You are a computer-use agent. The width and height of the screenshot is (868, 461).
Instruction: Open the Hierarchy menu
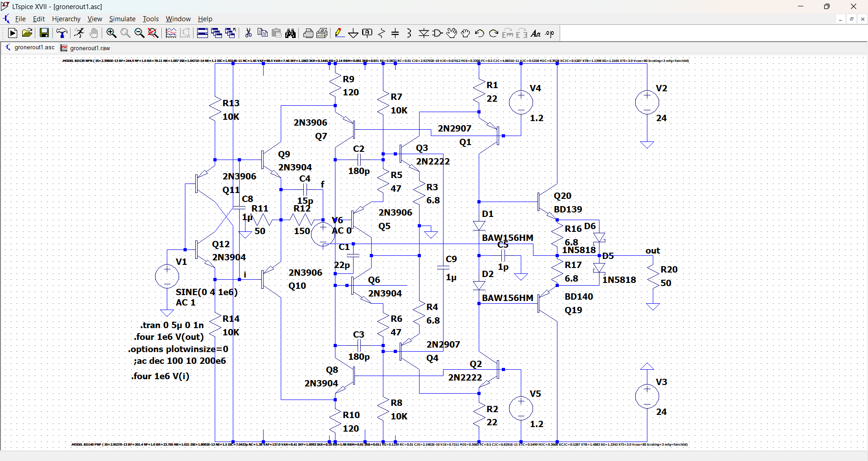[x=66, y=19]
